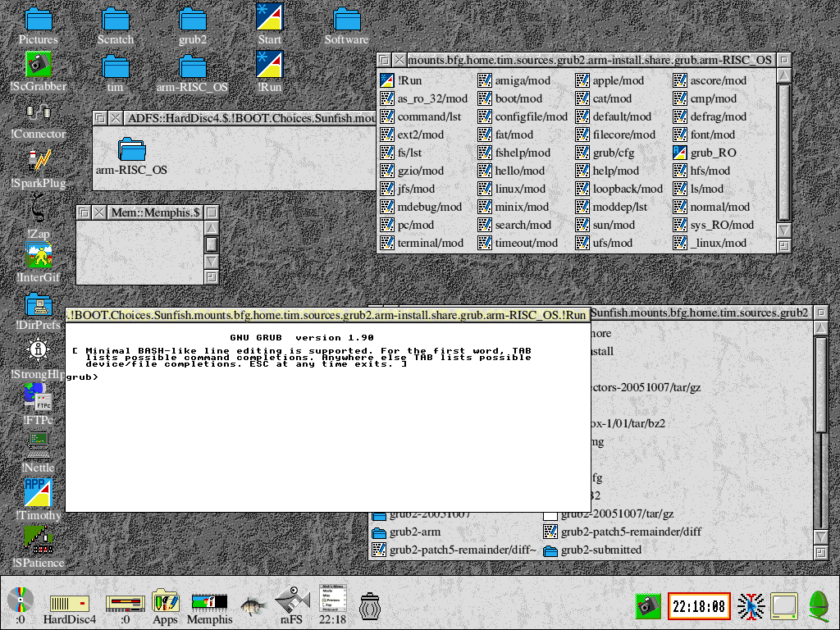Select the ascore/mod file

click(x=710, y=80)
